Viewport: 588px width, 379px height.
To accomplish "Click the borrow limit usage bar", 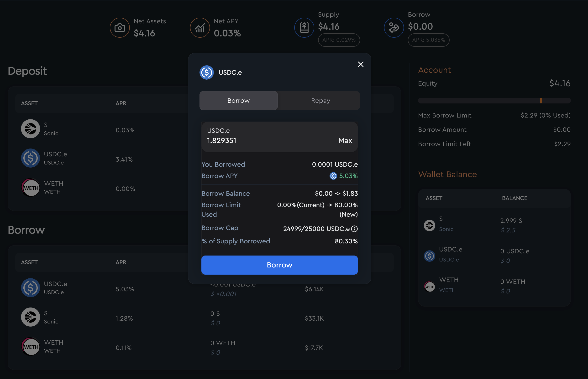I will 494,101.
